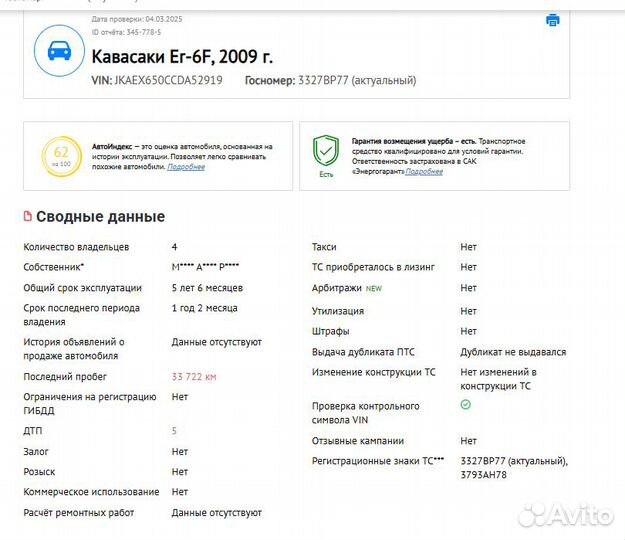Click the Расчёт ремонтных работ label
This screenshot has height=540, width=625.
click(79, 513)
